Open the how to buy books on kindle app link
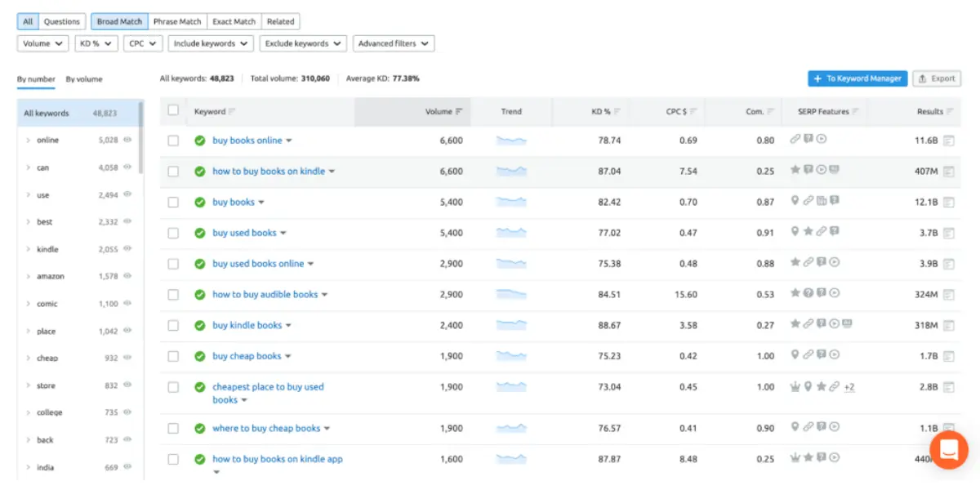This screenshot has height=490, width=980. [278, 459]
